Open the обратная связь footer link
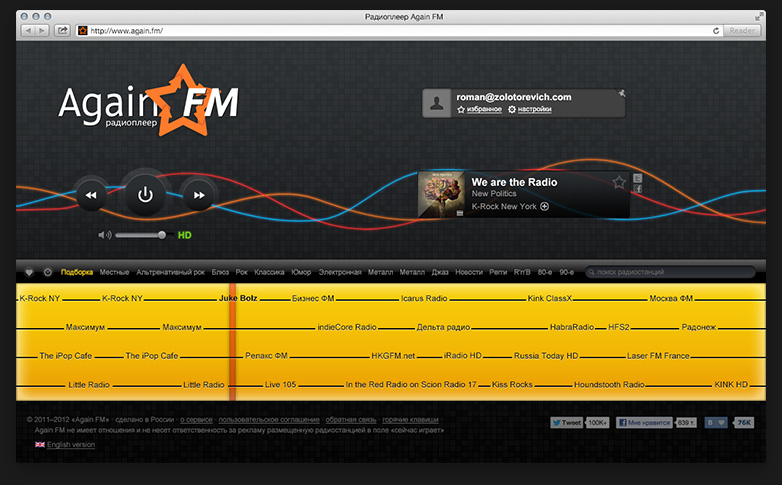 tap(351, 420)
